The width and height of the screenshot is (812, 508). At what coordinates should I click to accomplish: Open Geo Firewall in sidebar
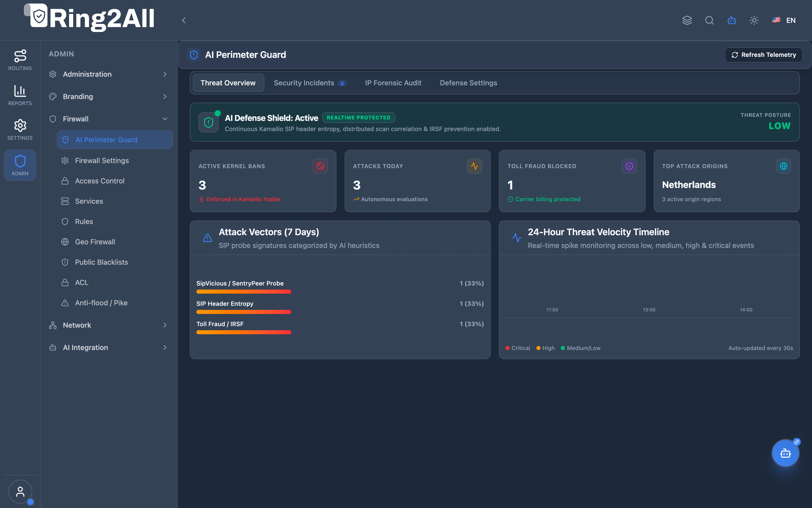coord(115,242)
